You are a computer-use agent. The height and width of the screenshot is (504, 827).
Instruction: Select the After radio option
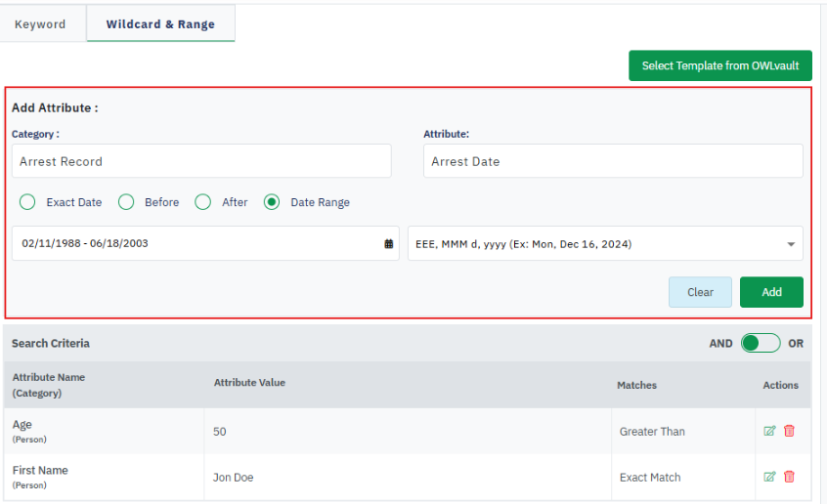[x=203, y=202]
